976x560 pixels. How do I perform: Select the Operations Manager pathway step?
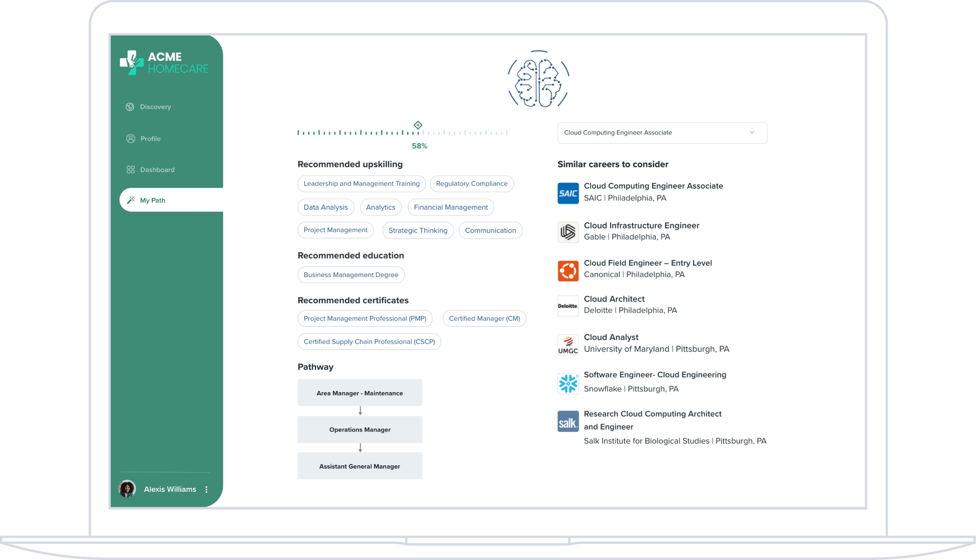pyautogui.click(x=359, y=429)
